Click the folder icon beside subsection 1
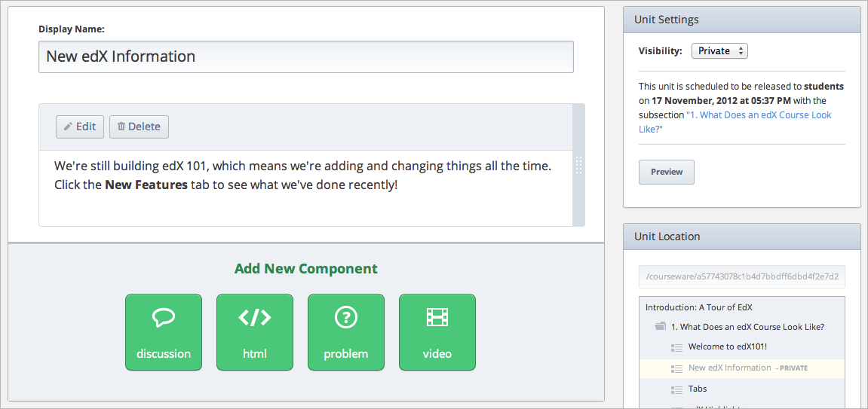 tap(661, 327)
